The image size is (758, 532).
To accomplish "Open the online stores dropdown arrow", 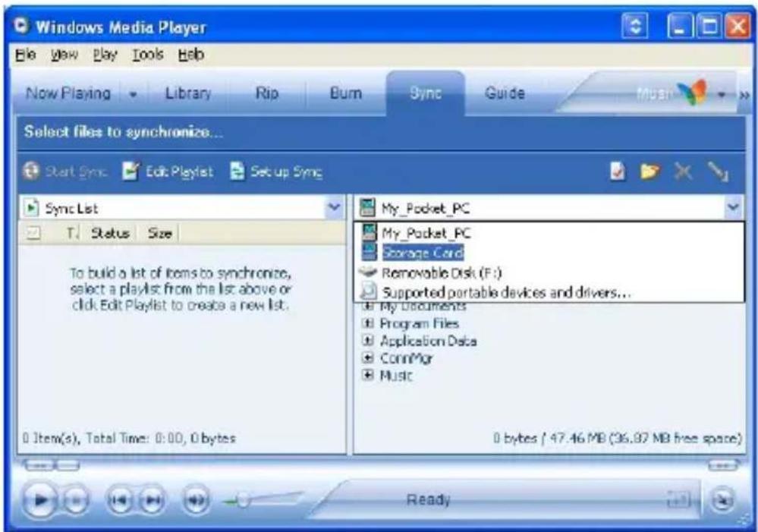I will pos(722,94).
